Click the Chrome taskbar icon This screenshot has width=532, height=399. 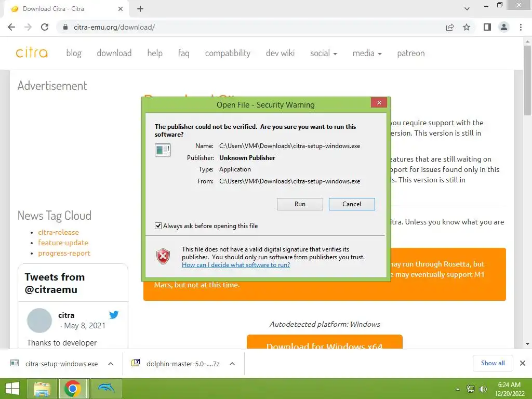click(x=72, y=389)
